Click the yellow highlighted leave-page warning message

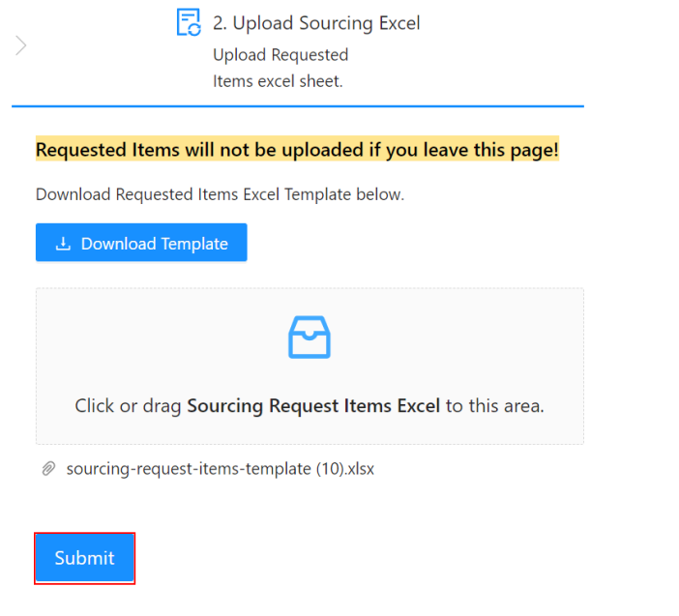[x=297, y=149]
